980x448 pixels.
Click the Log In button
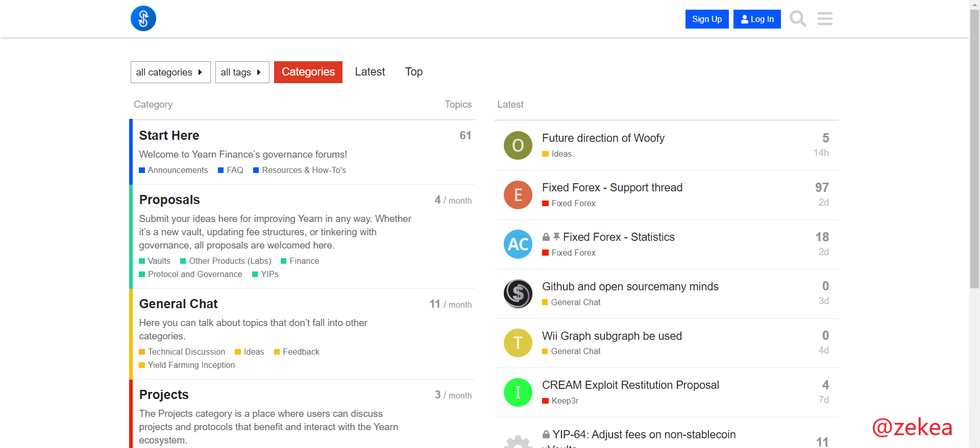point(757,19)
